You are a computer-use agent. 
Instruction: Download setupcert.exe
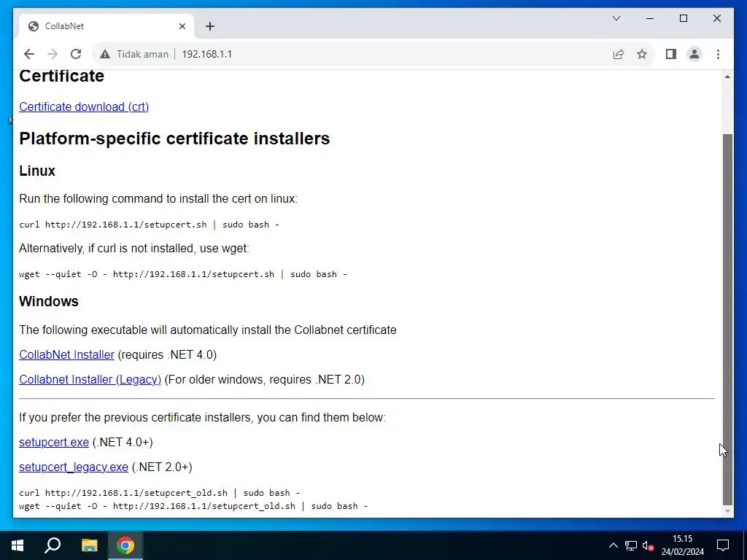(x=54, y=443)
